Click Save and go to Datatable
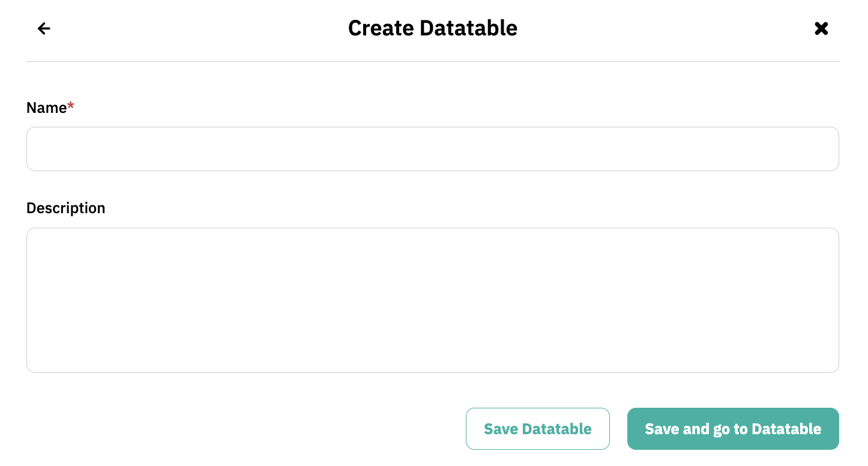The image size is (868, 466). coord(733,429)
